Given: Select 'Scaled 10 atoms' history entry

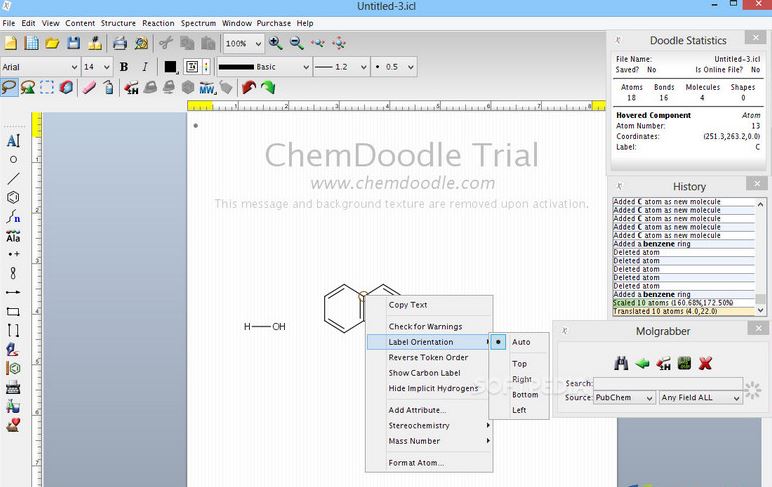Looking at the screenshot, I should click(x=683, y=303).
